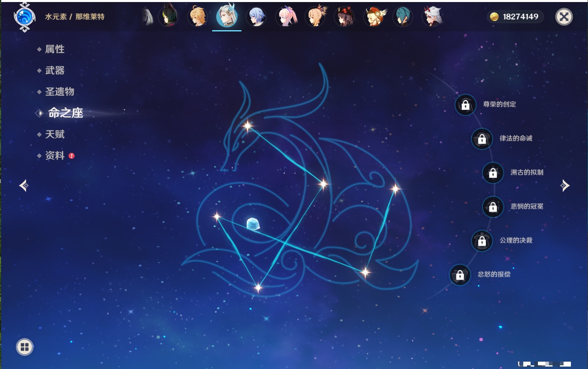Click the red alert badge beside 资料
This screenshot has width=588, height=369.
coord(72,156)
